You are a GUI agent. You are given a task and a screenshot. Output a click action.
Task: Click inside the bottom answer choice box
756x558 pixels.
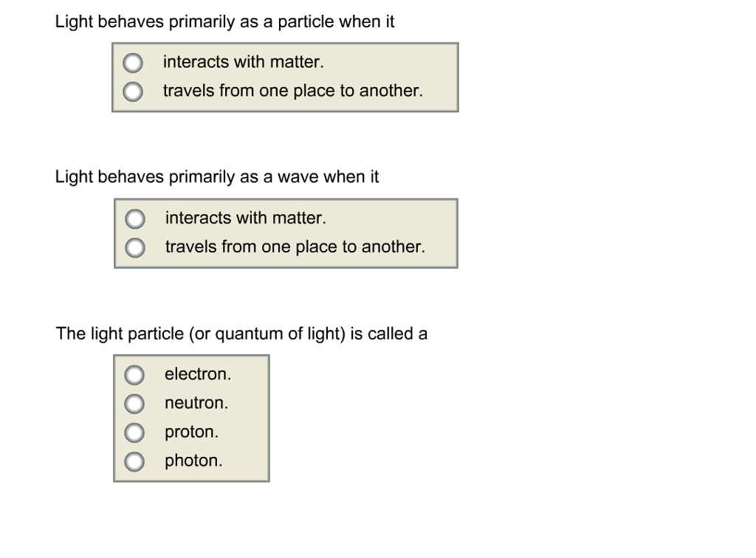click(x=190, y=418)
